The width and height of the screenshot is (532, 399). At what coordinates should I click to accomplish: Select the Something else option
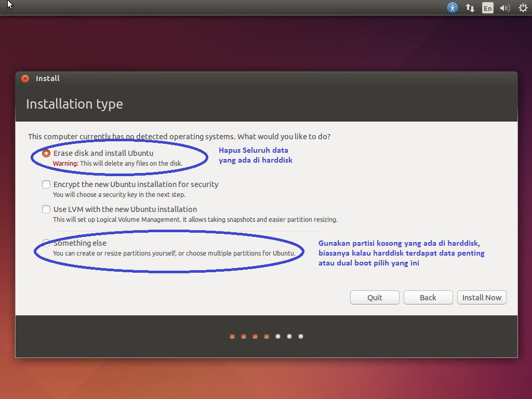tap(46, 243)
